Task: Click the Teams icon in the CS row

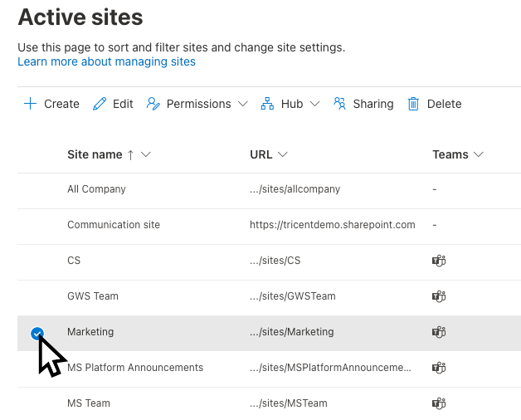Action: coord(439,261)
